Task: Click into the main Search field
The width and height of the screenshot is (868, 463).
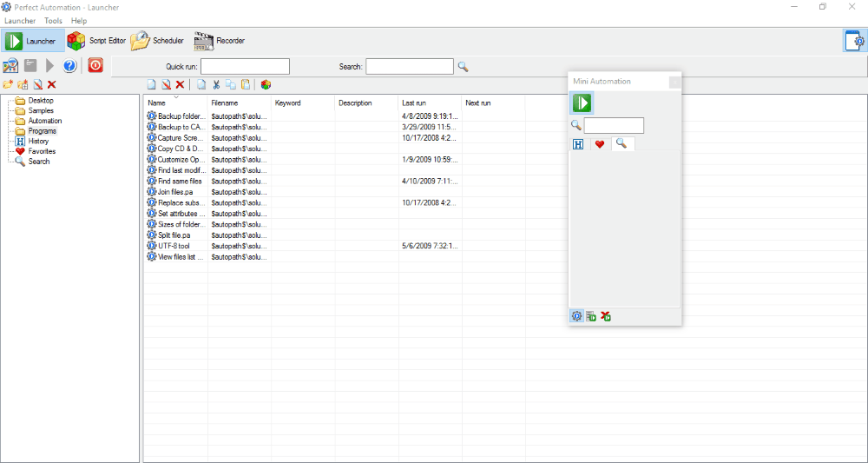Action: 410,67
